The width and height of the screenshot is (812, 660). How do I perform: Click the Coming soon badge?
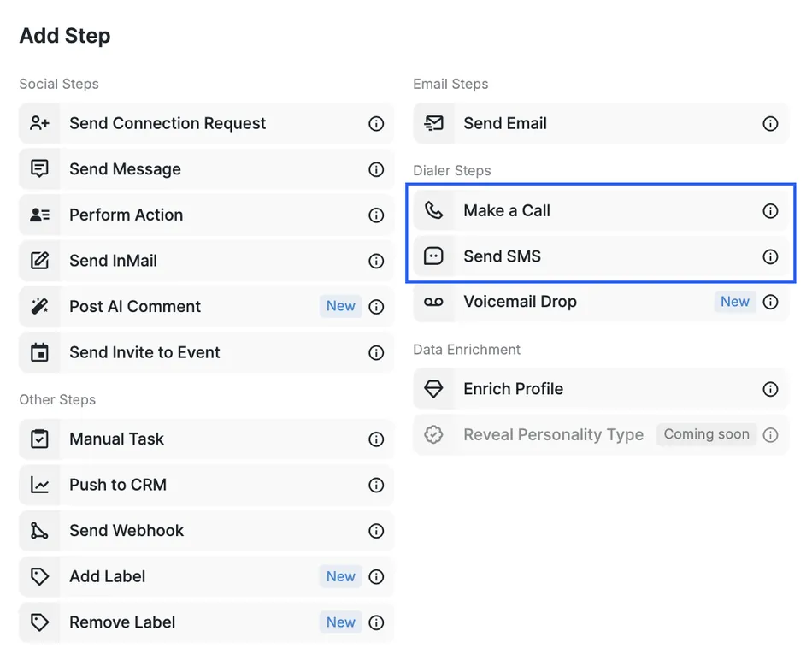[706, 434]
